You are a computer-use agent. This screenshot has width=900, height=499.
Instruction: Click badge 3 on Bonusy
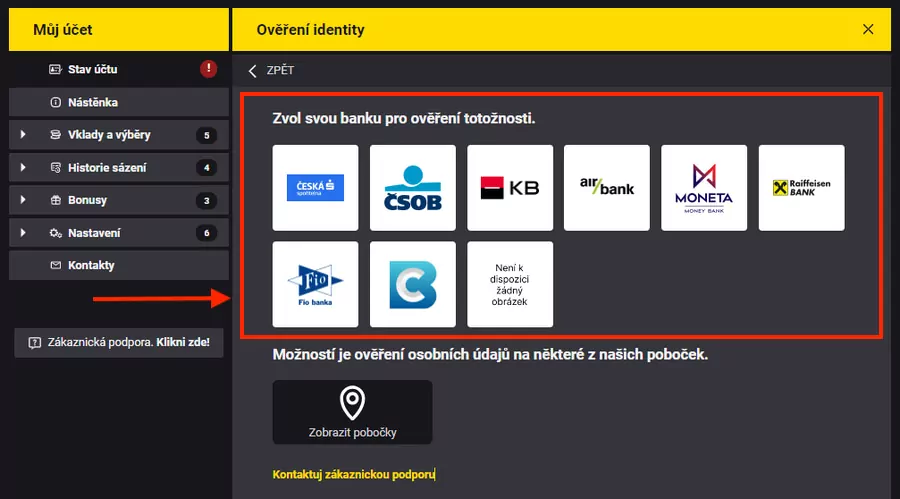(x=207, y=201)
